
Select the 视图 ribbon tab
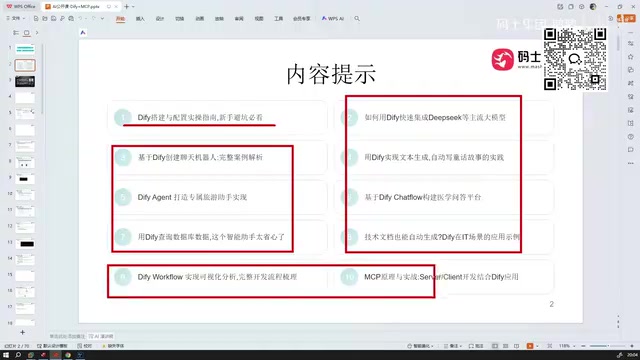(259, 19)
